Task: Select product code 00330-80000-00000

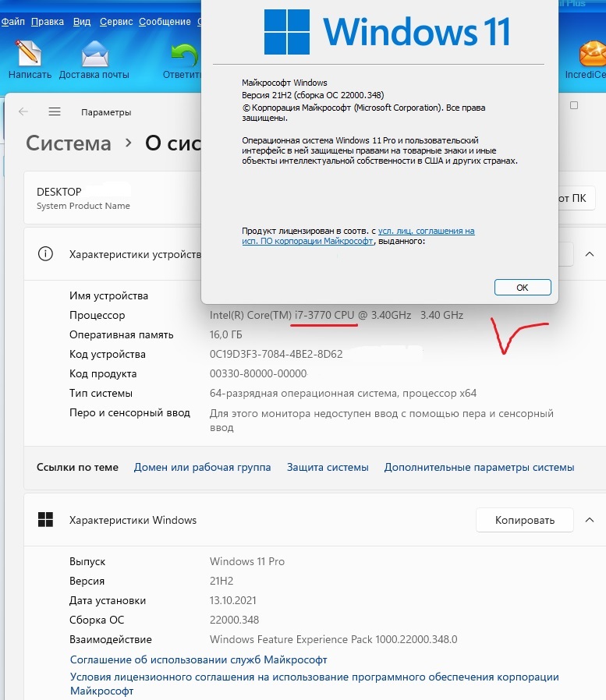Action: (x=258, y=373)
